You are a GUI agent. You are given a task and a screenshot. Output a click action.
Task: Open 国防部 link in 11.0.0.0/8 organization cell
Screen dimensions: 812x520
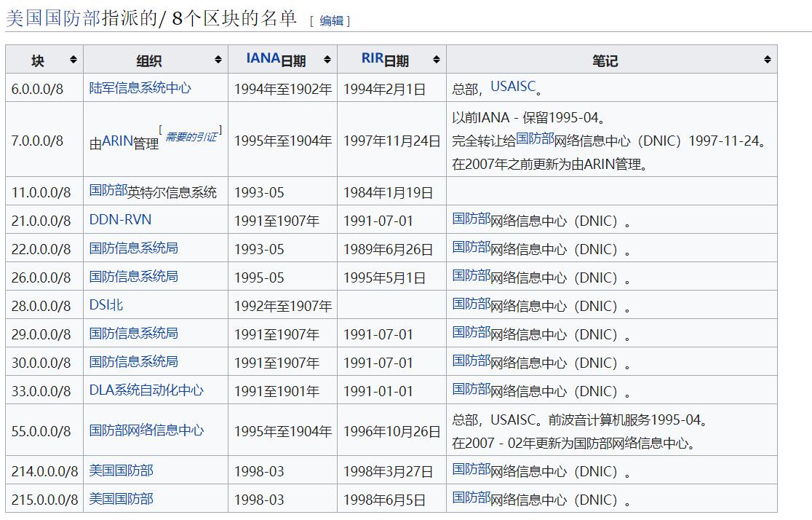108,190
